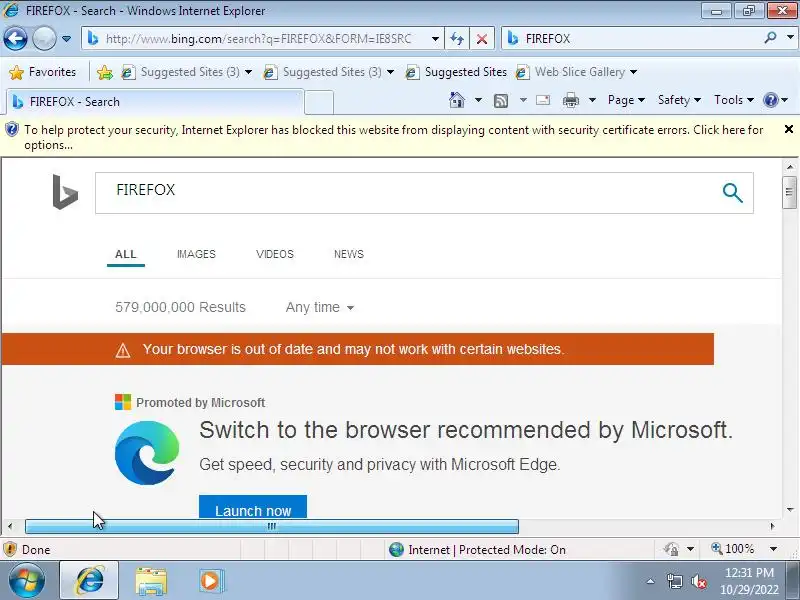Click the status bar shield icon

[x=10, y=549]
